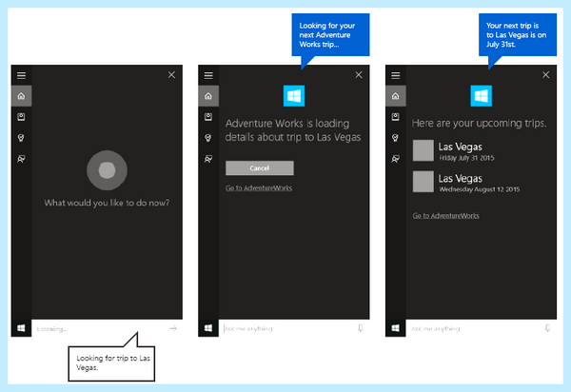
Task: Click 'What would you like to do now?' text
Action: coord(107,203)
